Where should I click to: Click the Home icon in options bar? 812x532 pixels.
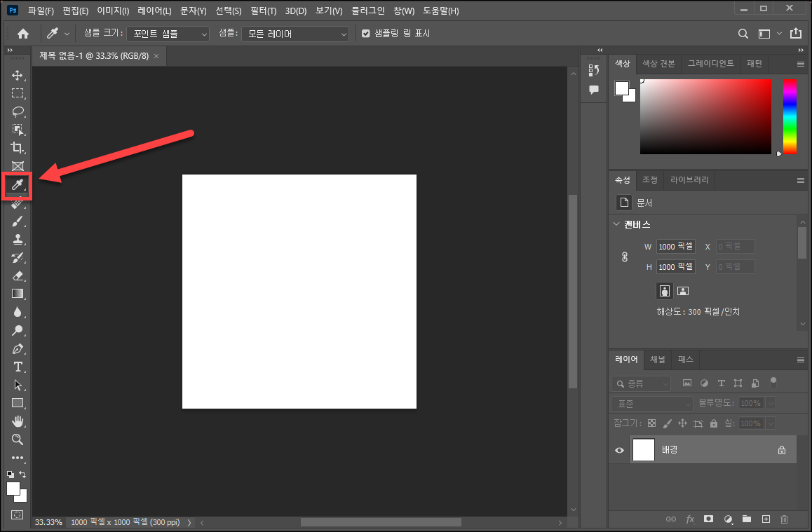pyautogui.click(x=22, y=34)
